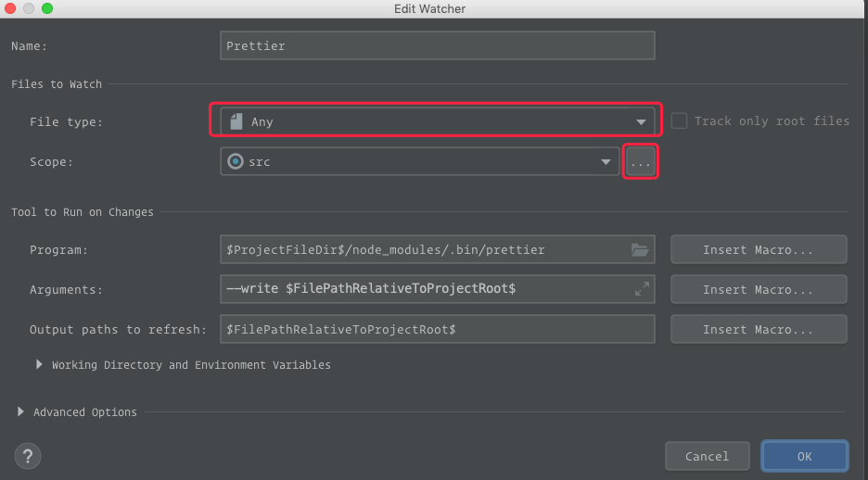The image size is (868, 480).
Task: Click the src scope radio-style icon
Action: click(236, 161)
